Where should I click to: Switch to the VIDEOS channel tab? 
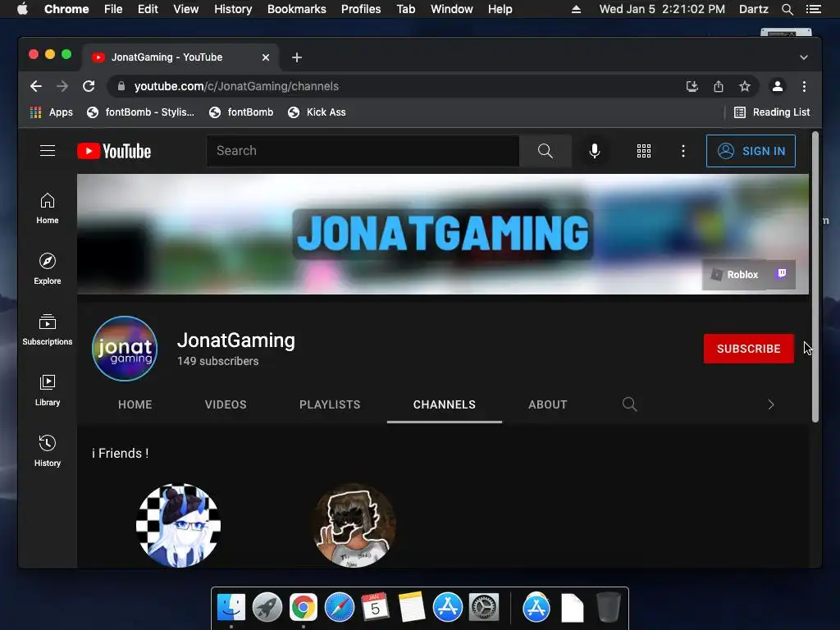[x=226, y=404]
